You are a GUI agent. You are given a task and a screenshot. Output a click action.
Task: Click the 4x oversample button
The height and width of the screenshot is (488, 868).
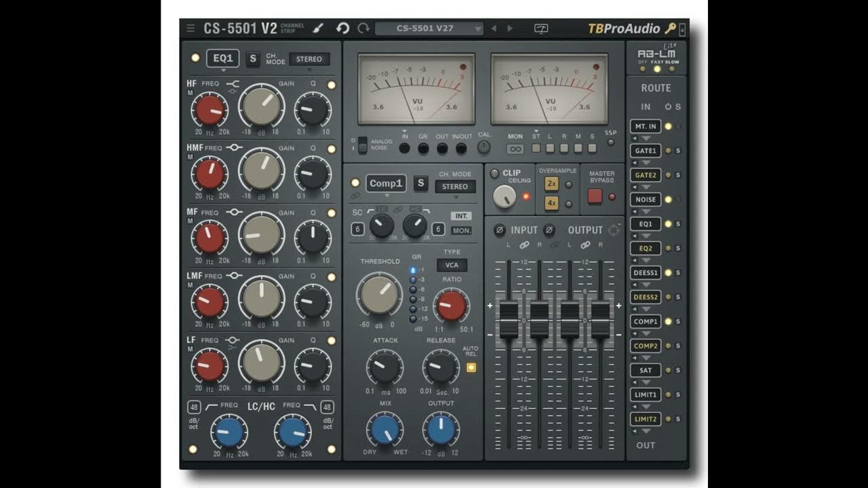[552, 203]
